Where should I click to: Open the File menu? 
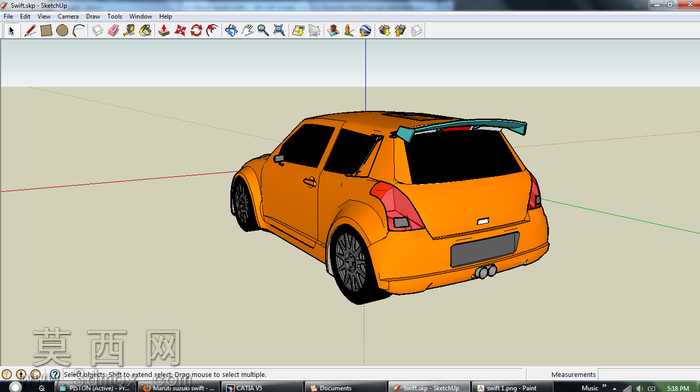pos(8,17)
